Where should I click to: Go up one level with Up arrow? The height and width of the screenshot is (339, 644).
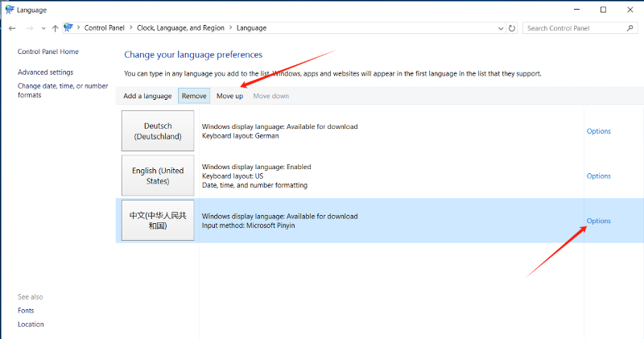(55, 28)
